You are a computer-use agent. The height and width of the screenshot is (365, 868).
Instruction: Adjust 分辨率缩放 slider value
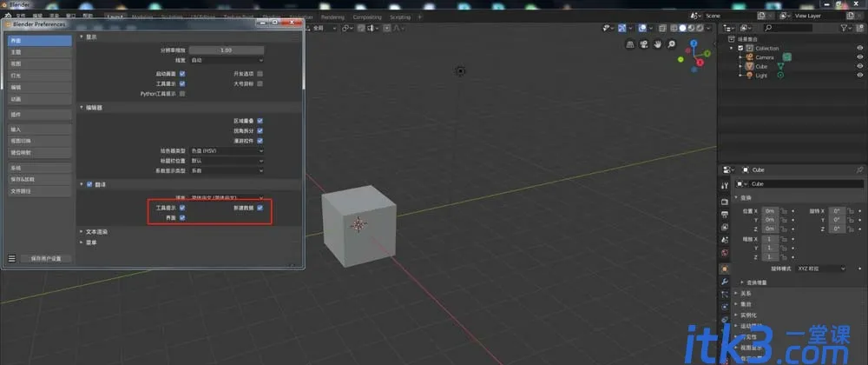[227, 50]
